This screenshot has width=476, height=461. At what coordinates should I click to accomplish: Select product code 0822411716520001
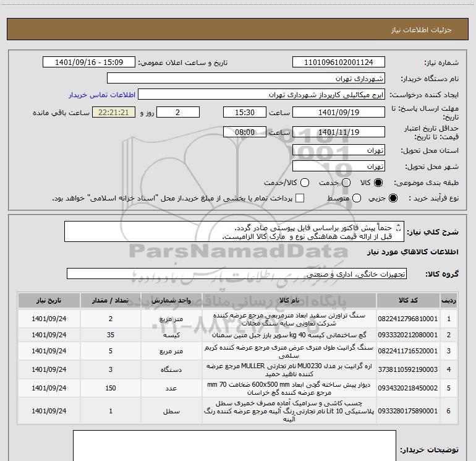(408, 351)
